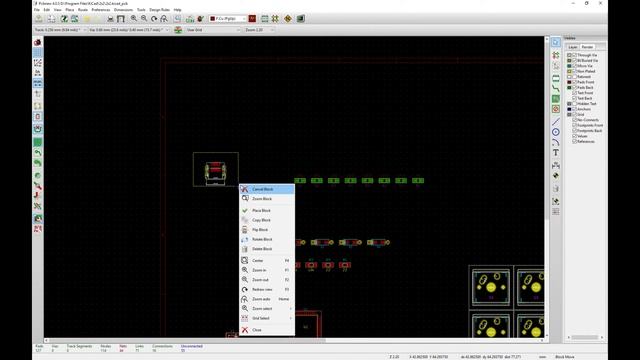Click the Plot toolbar icon
The height and width of the screenshot is (360, 640).
pyautogui.click(x=120, y=19)
